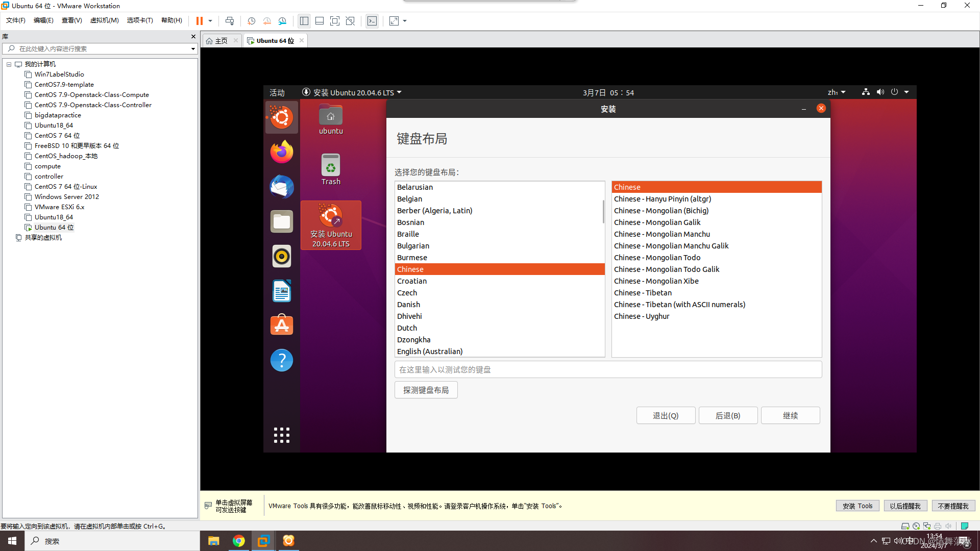Open the zh input source dropdown
980x551 pixels.
pyautogui.click(x=837, y=92)
